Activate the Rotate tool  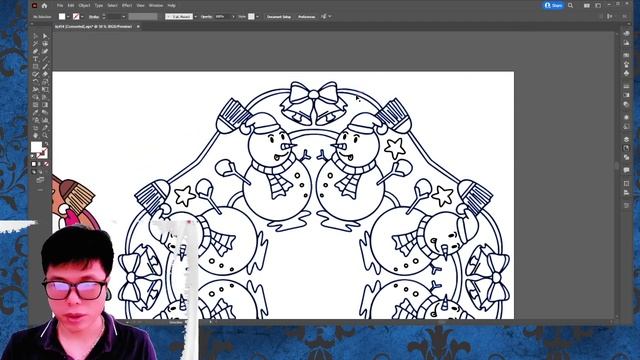[36, 82]
